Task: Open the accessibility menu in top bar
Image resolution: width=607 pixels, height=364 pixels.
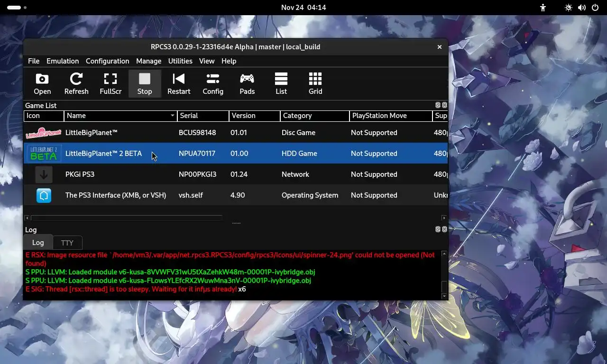Action: click(x=543, y=8)
